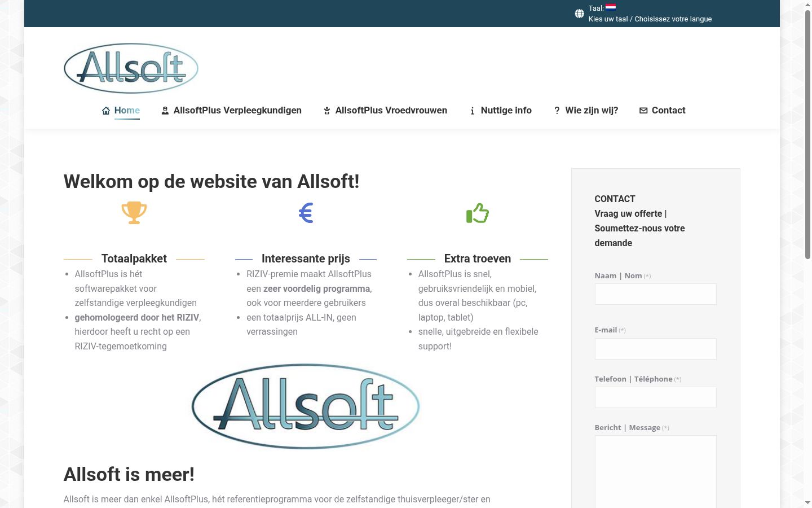This screenshot has height=508, width=812.
Task: Open the Home menu item
Action: [127, 110]
